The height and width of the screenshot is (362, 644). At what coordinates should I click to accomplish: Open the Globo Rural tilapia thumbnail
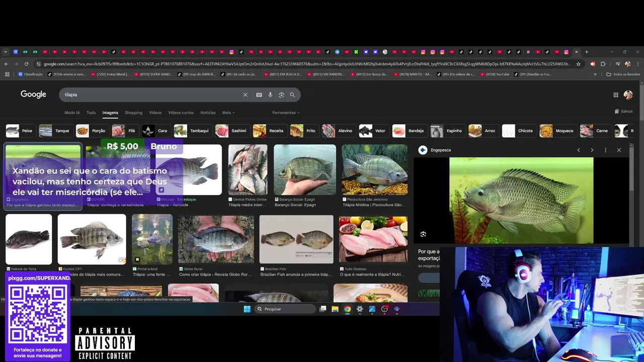tap(216, 239)
